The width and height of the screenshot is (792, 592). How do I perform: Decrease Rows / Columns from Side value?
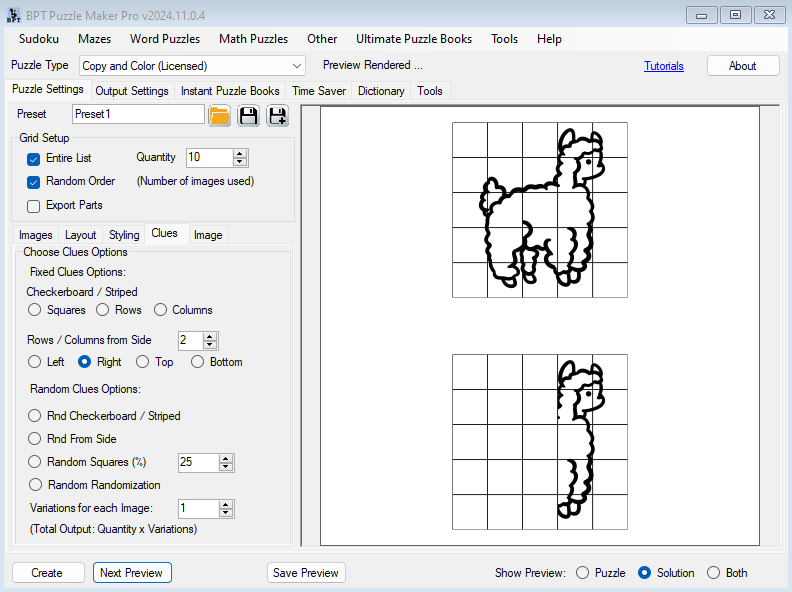(210, 345)
